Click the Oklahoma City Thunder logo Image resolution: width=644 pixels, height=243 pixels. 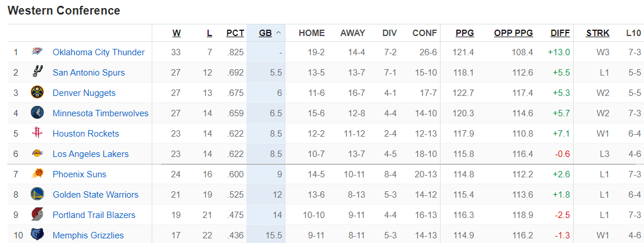click(x=37, y=52)
